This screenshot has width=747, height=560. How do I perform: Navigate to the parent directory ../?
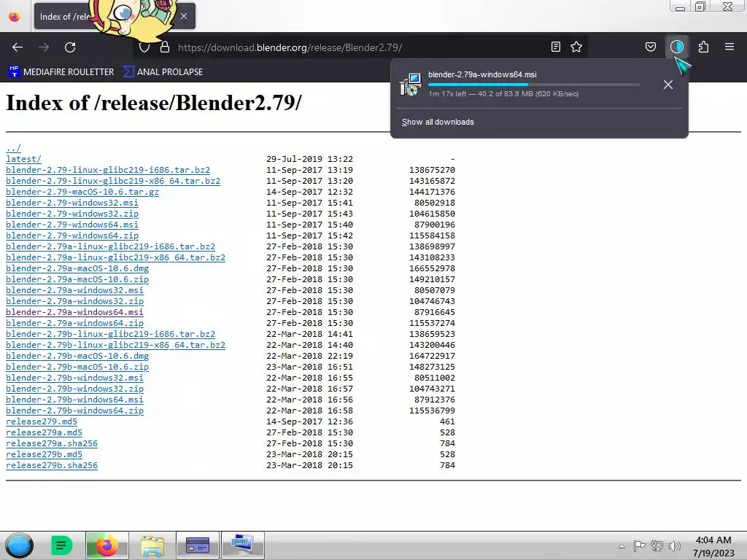tap(13, 148)
